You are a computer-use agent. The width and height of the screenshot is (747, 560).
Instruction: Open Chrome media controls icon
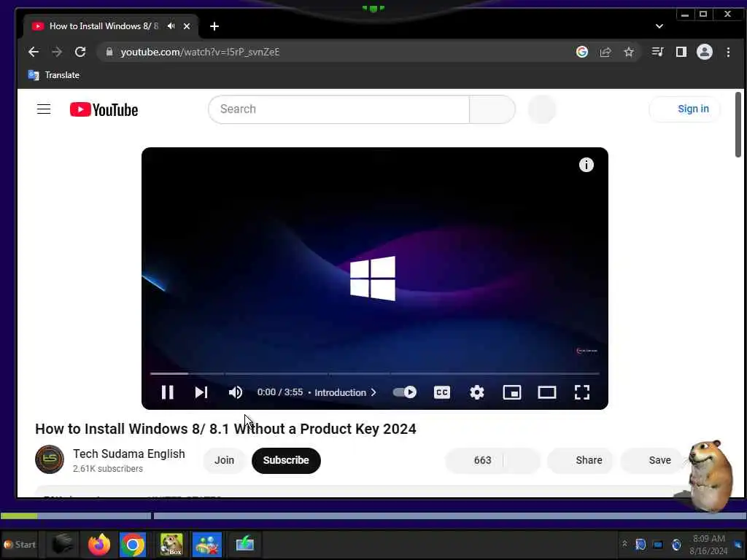point(657,52)
